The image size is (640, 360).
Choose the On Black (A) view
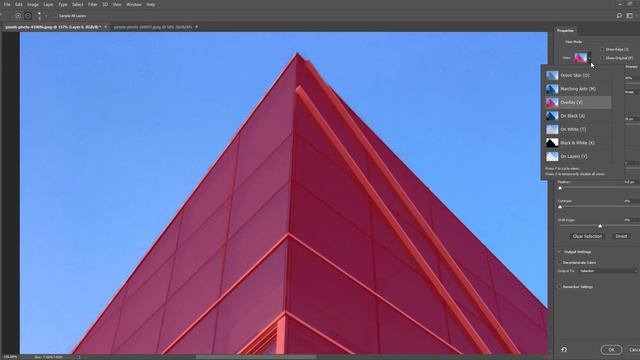coord(578,116)
